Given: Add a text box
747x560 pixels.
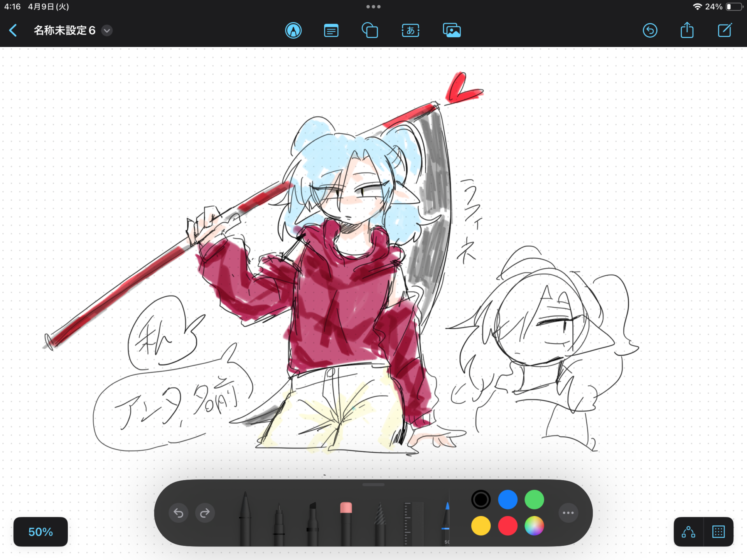Looking at the screenshot, I should (x=410, y=30).
